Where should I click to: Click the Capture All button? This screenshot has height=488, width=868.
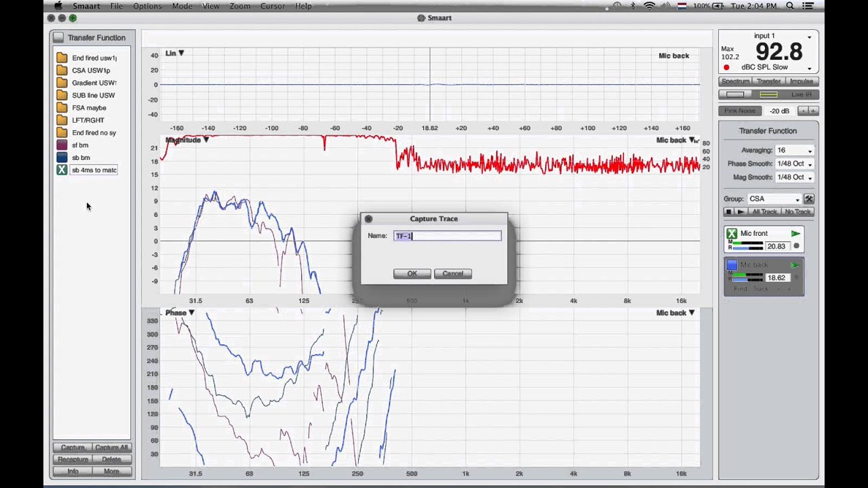tap(111, 447)
